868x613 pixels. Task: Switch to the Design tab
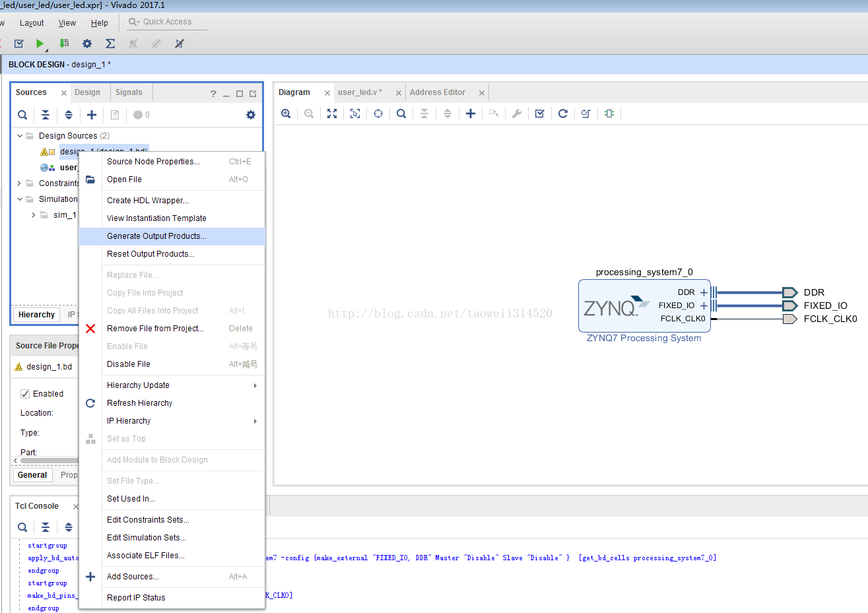pyautogui.click(x=87, y=92)
